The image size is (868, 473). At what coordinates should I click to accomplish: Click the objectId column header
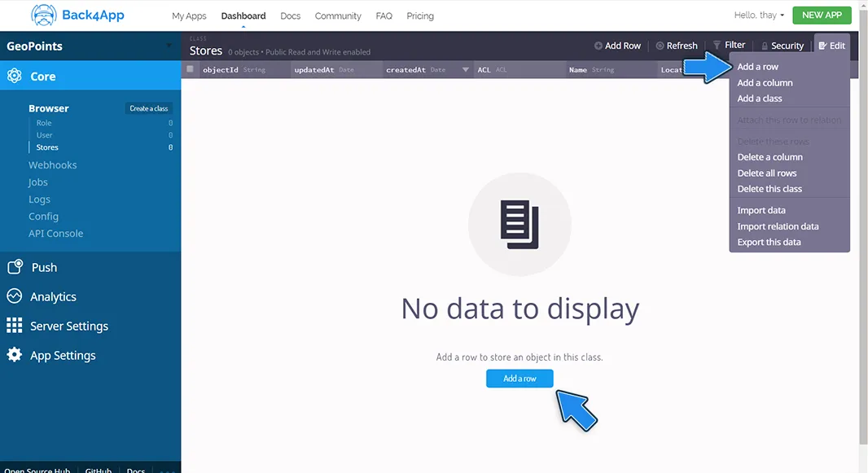coord(244,70)
